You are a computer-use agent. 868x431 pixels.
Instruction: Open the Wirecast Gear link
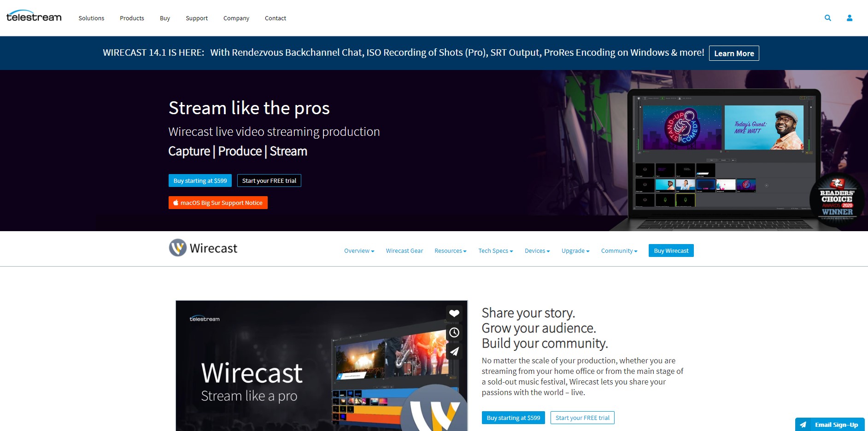pyautogui.click(x=405, y=251)
